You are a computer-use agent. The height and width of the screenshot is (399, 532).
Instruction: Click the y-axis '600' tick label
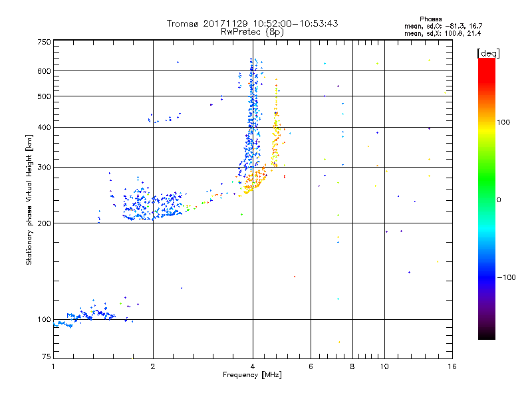tap(44, 71)
